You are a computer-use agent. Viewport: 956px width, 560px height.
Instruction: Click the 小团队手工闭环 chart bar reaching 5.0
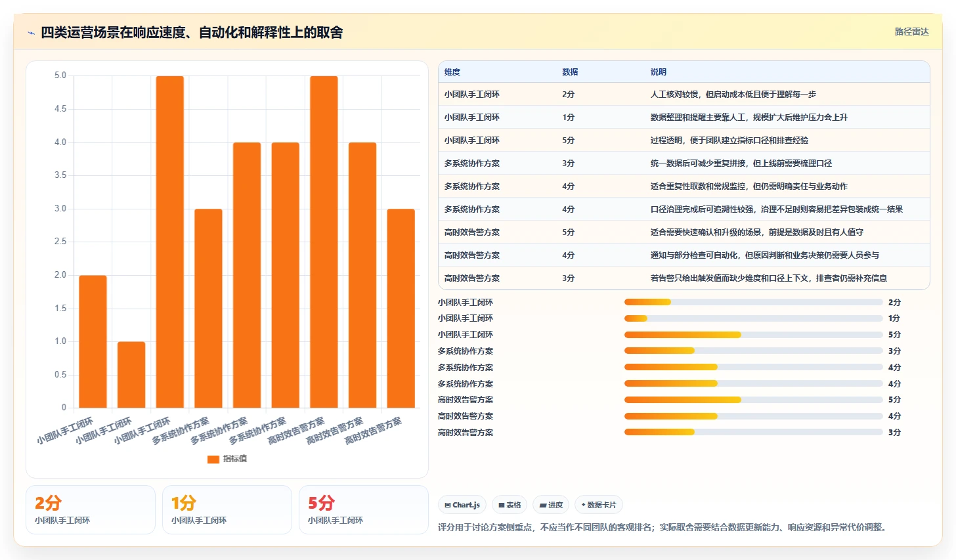[170, 242]
